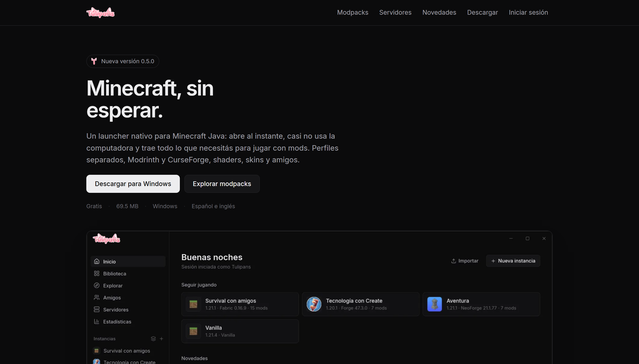Open Descargar in the top navigation
Image resolution: width=639 pixels, height=364 pixels.
(x=482, y=12)
